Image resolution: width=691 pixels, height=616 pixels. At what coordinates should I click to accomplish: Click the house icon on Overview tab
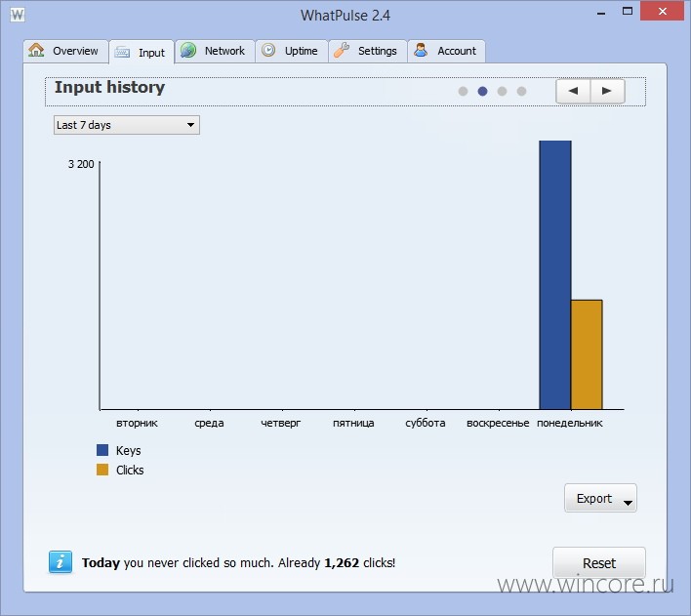[36, 50]
